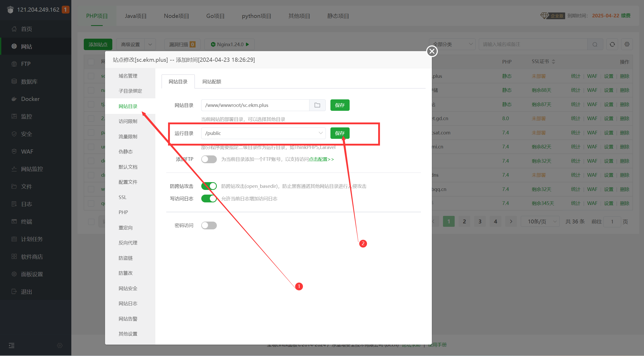Open the 安全 shield icon

(14, 134)
